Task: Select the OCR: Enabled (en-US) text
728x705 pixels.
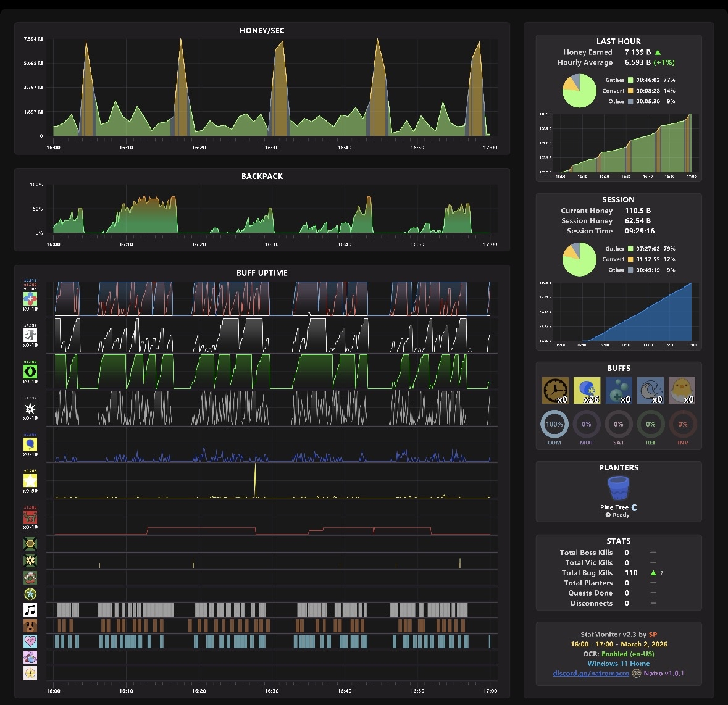Action: pyautogui.click(x=619, y=654)
